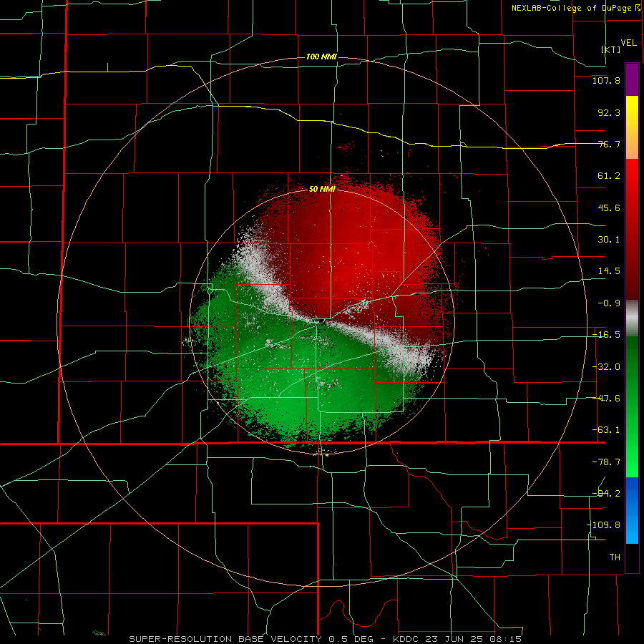Click the '50 NMI' range ring label
The width and height of the screenshot is (644, 644).
point(322,189)
